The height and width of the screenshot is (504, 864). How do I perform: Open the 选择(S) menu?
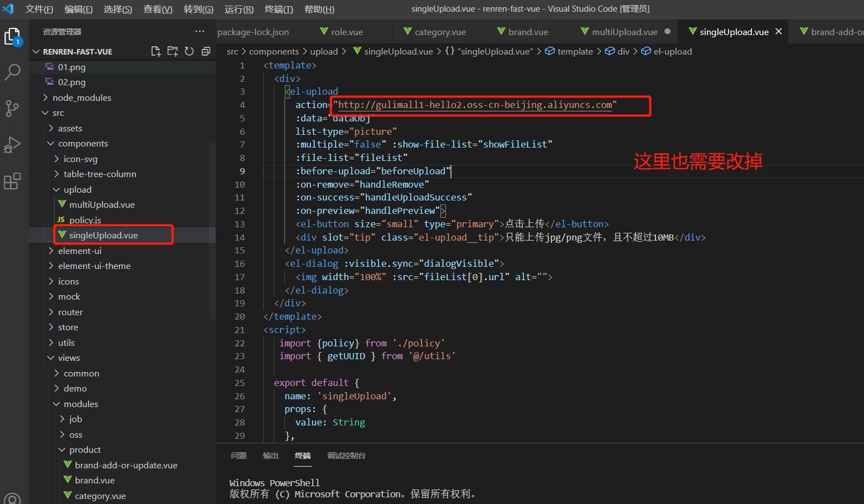(x=118, y=9)
